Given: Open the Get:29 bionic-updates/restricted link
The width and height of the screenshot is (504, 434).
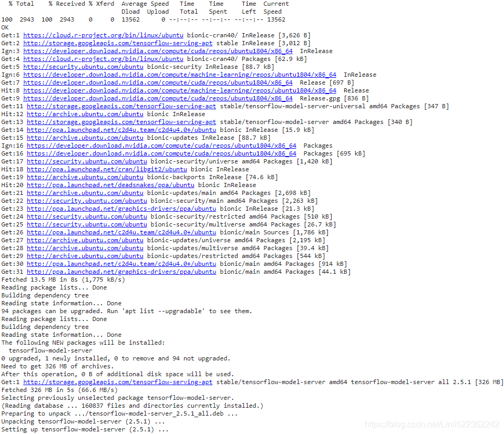Looking at the screenshot, I should (85, 256).
